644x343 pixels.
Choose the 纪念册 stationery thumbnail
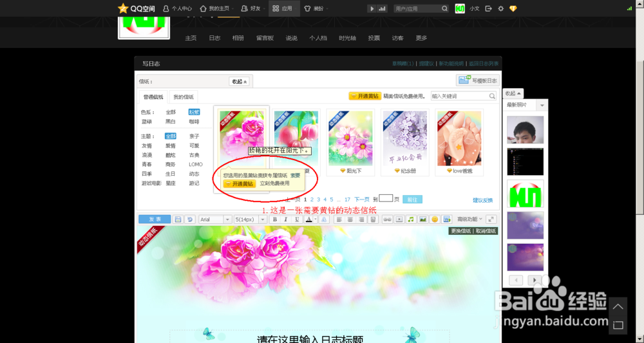point(404,138)
